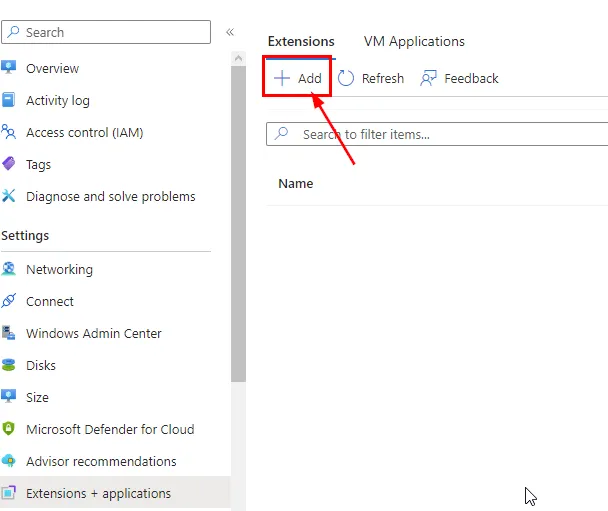Click the purple Tags icon
The width and height of the screenshot is (608, 511).
click(x=9, y=164)
